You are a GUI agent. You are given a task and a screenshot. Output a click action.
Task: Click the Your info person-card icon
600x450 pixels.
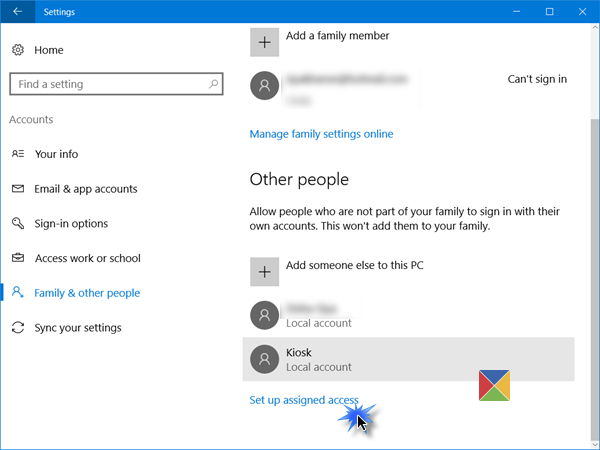point(18,154)
